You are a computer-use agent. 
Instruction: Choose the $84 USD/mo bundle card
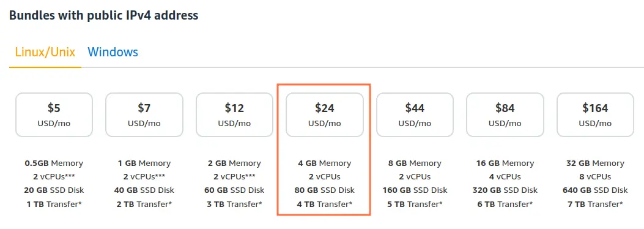pos(505,114)
